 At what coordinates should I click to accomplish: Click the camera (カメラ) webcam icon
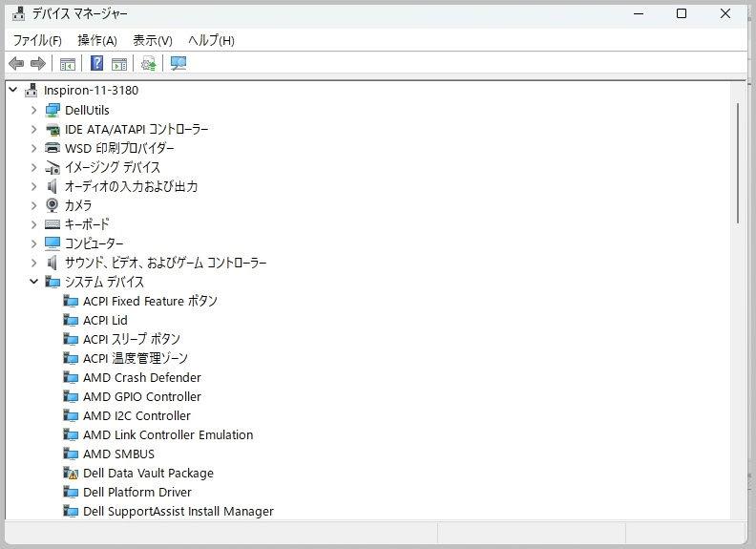click(x=52, y=205)
